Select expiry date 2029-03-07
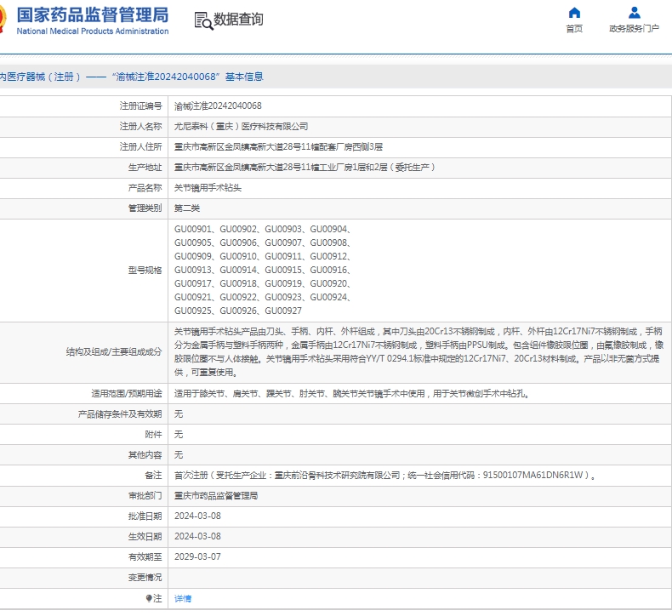The height and width of the screenshot is (616, 672). 197,556
